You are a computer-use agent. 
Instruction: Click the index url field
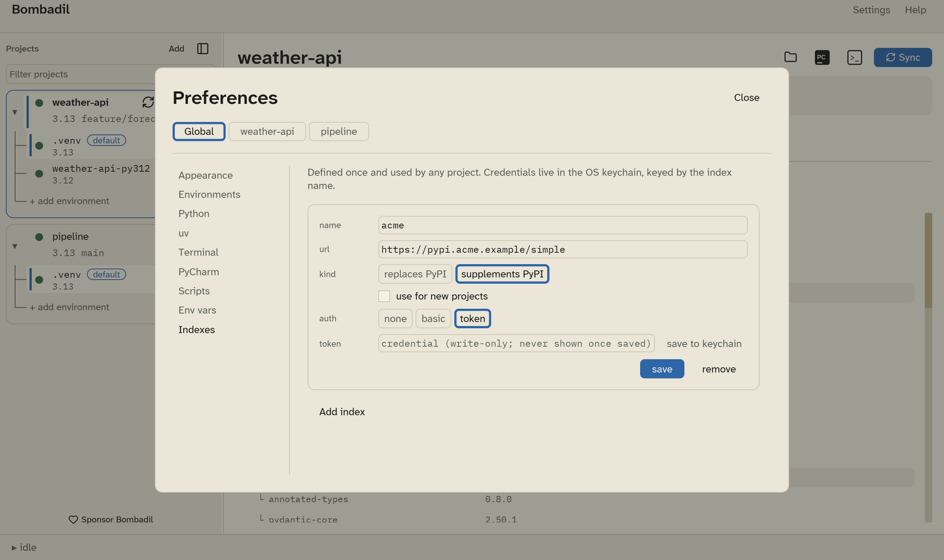(x=563, y=249)
